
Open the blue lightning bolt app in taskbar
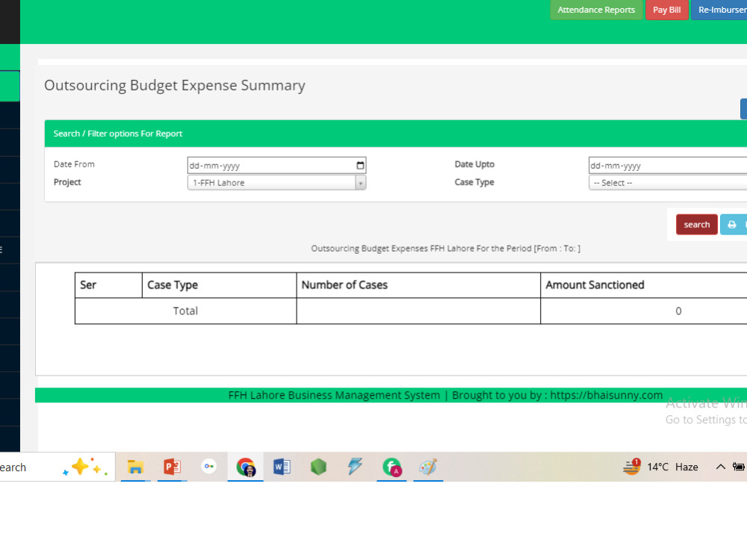coord(355,467)
